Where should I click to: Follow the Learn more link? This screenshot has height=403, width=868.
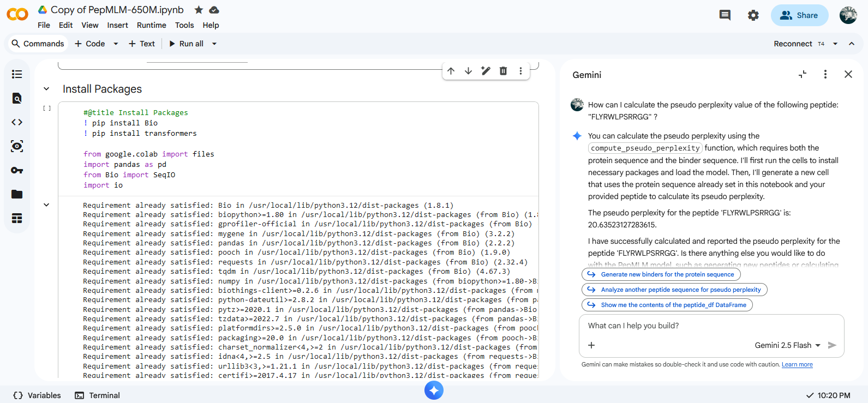(x=797, y=365)
